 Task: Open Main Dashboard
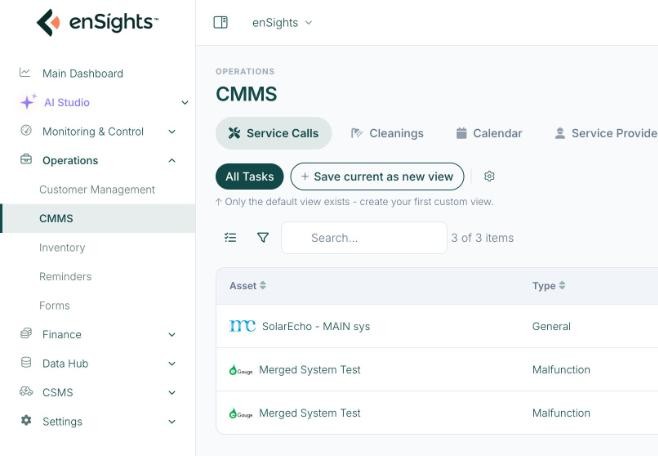coord(83,73)
